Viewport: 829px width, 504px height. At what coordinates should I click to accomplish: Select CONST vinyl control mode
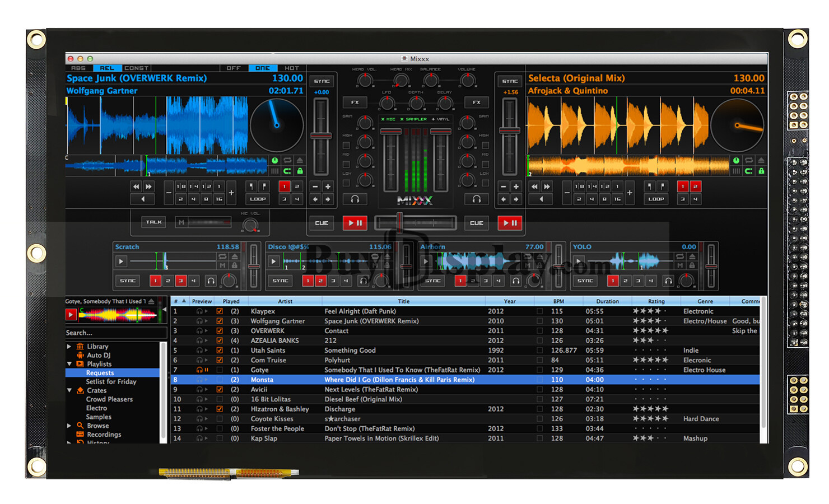[x=136, y=68]
